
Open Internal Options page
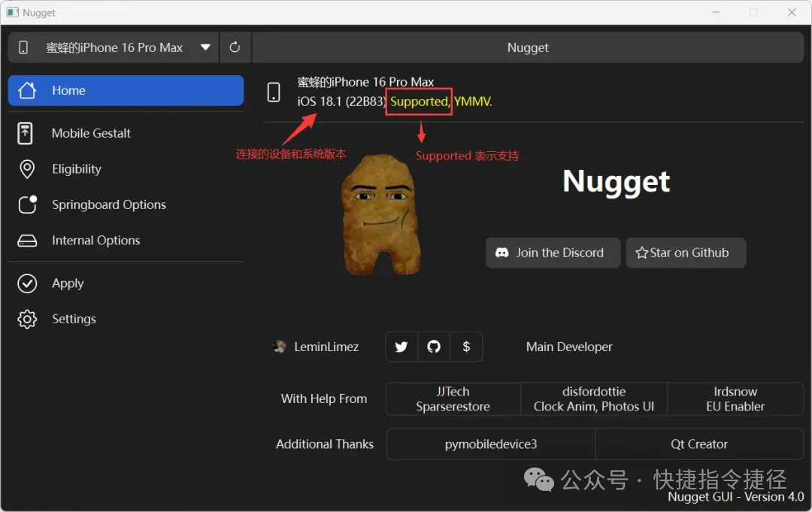pos(126,240)
